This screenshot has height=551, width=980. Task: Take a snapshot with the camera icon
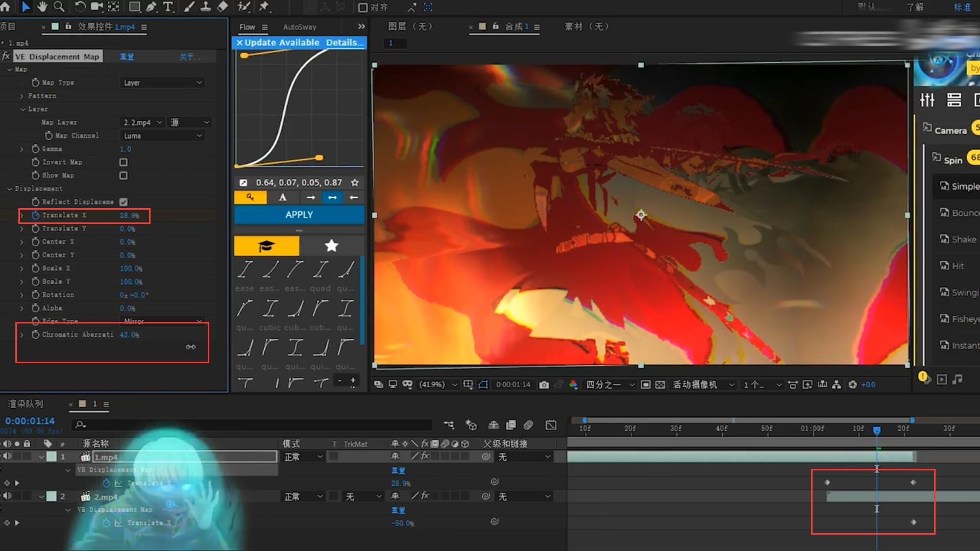pyautogui.click(x=544, y=385)
